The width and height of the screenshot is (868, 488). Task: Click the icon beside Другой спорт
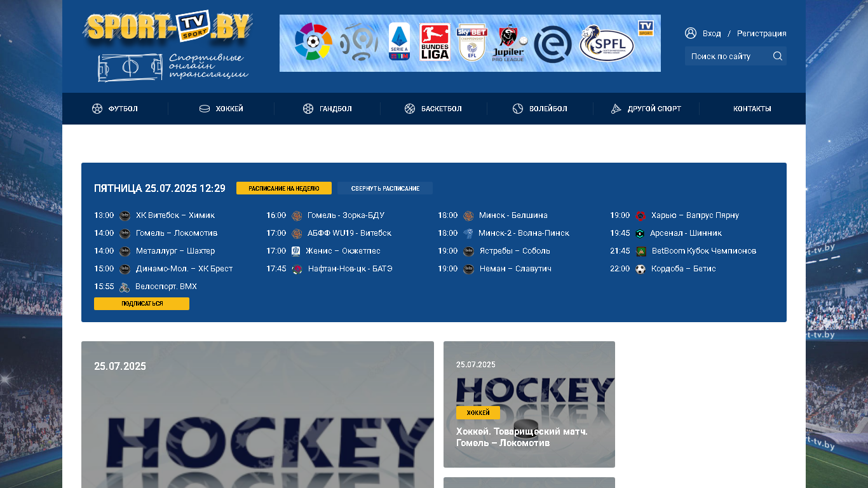pyautogui.click(x=616, y=109)
